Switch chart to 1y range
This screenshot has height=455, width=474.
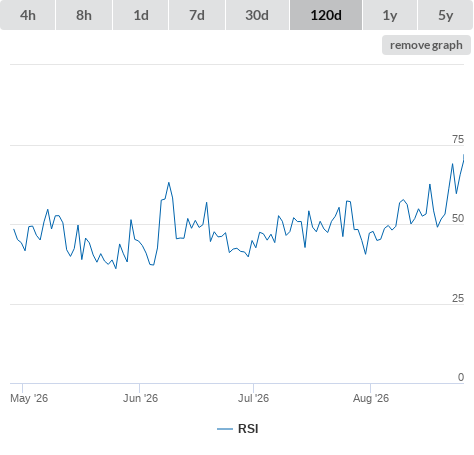[390, 15]
